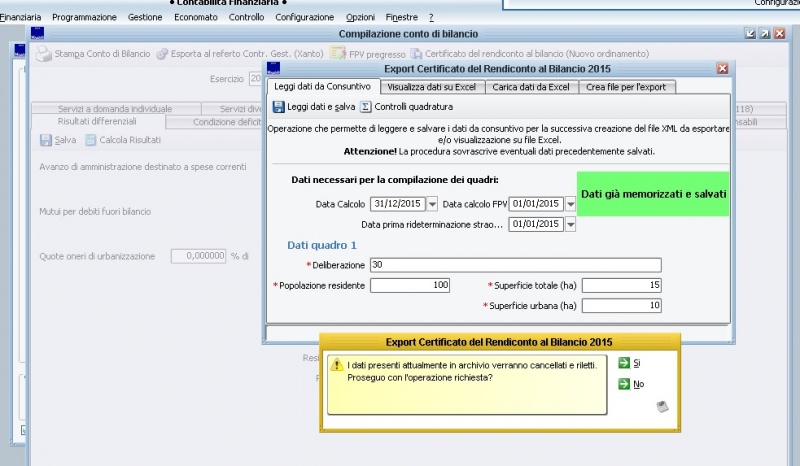Image resolution: width=800 pixels, height=466 pixels.
Task: Click the Compilazione conto di bilancio maximize arrow icon
Action: pyautogui.click(x=765, y=34)
